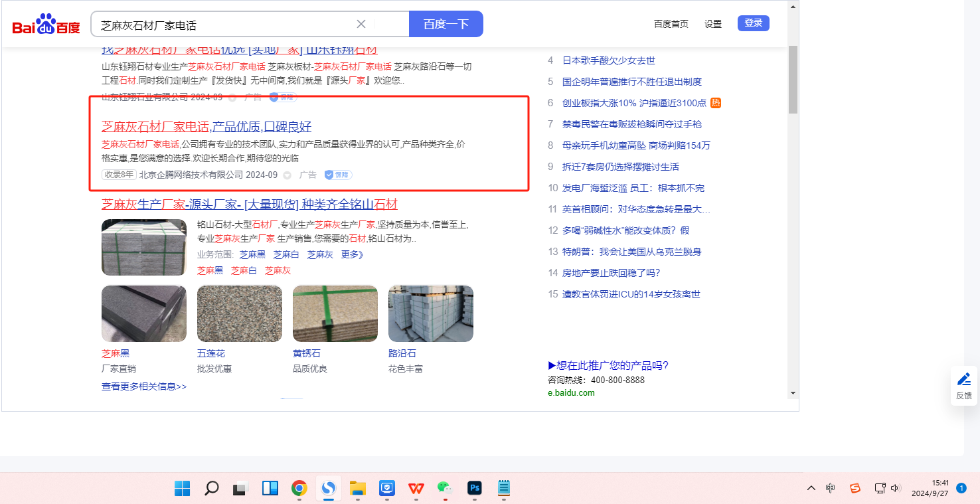Click the 黄锈石 caption link
Image resolution: width=980 pixels, height=504 pixels.
[307, 353]
